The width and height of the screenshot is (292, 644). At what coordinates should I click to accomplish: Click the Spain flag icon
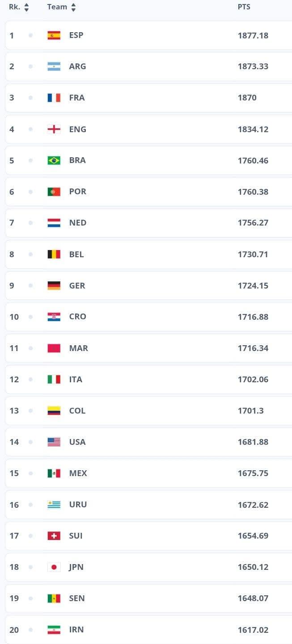point(54,35)
